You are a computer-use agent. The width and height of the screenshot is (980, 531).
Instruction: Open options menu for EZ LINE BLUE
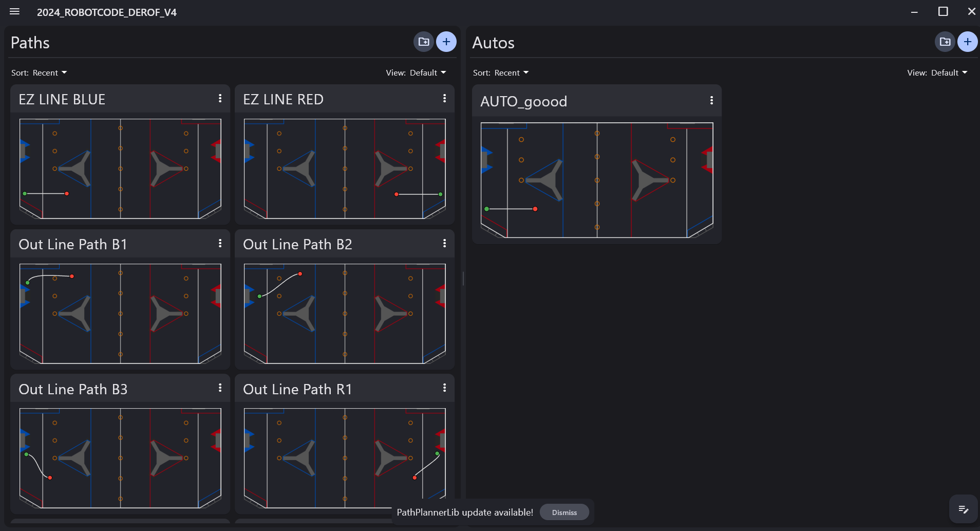pyautogui.click(x=220, y=98)
